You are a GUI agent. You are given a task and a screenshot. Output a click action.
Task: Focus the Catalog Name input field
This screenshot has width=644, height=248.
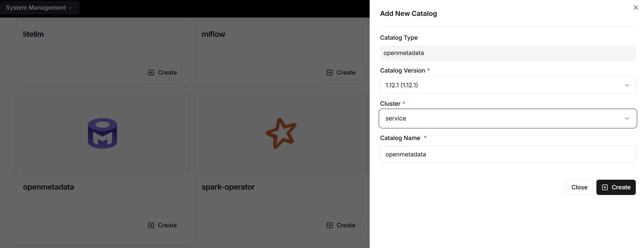[x=508, y=154]
